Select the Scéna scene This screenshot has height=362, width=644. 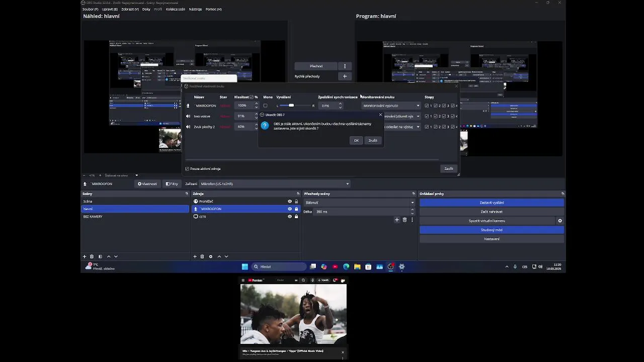135,201
